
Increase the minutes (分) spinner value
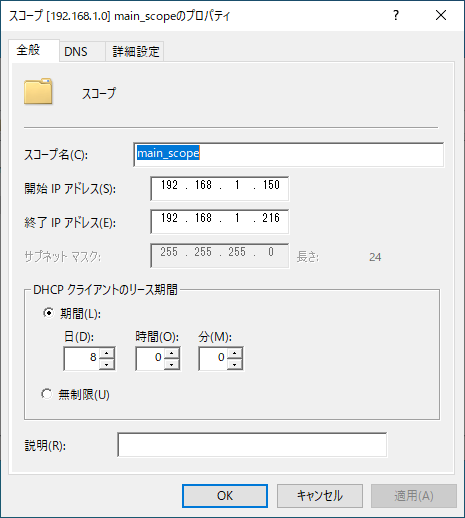tap(235, 353)
